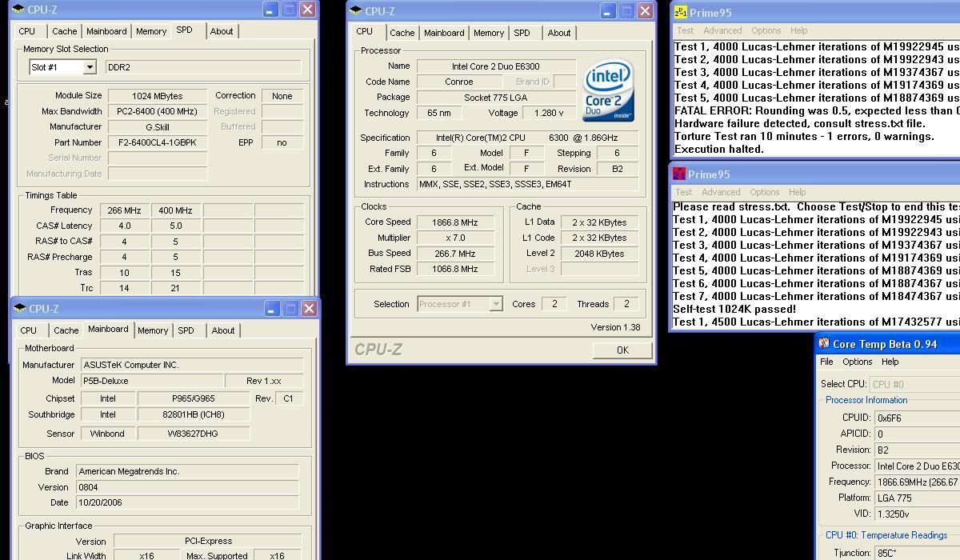The width and height of the screenshot is (960, 560).
Task: Click the Core Temp title bar icon
Action: point(824,343)
